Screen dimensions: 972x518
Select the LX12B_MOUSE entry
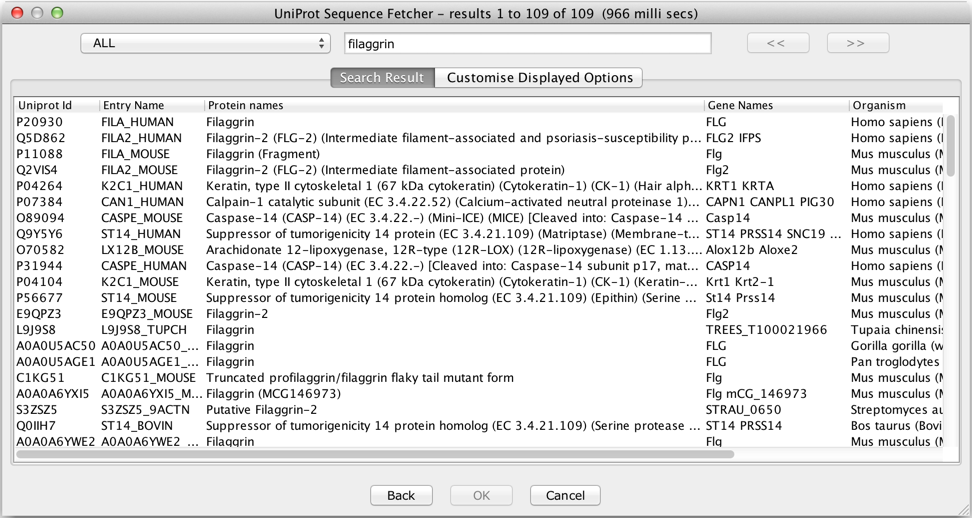143,250
